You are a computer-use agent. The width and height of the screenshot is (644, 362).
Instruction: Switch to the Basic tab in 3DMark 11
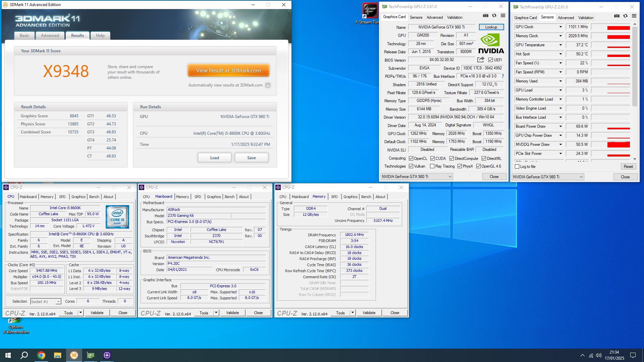(24, 36)
